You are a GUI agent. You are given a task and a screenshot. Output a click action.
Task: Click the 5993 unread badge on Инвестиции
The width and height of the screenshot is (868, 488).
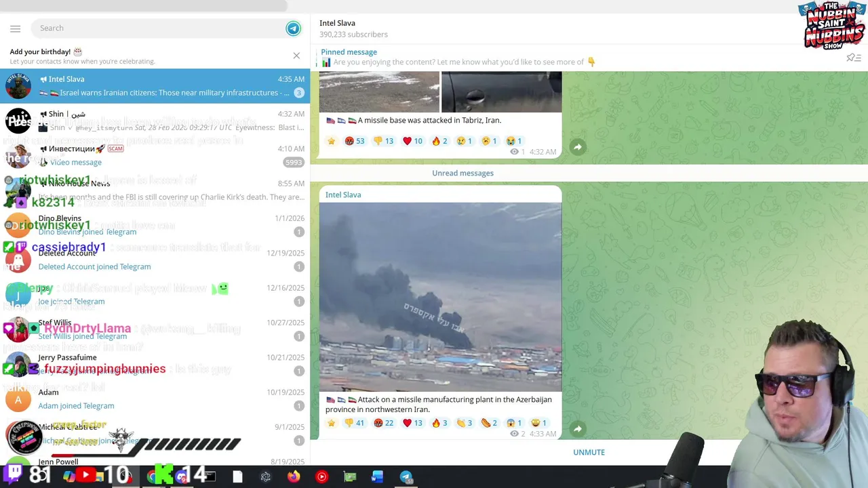click(x=294, y=162)
